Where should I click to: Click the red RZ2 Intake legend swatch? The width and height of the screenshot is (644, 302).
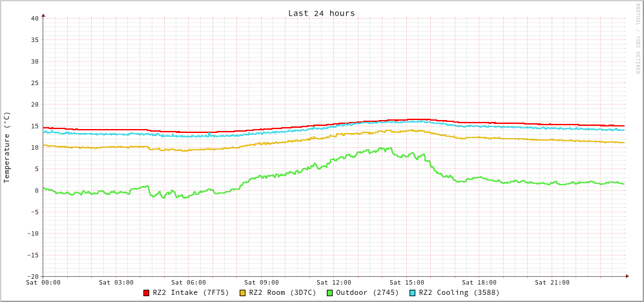(x=147, y=293)
